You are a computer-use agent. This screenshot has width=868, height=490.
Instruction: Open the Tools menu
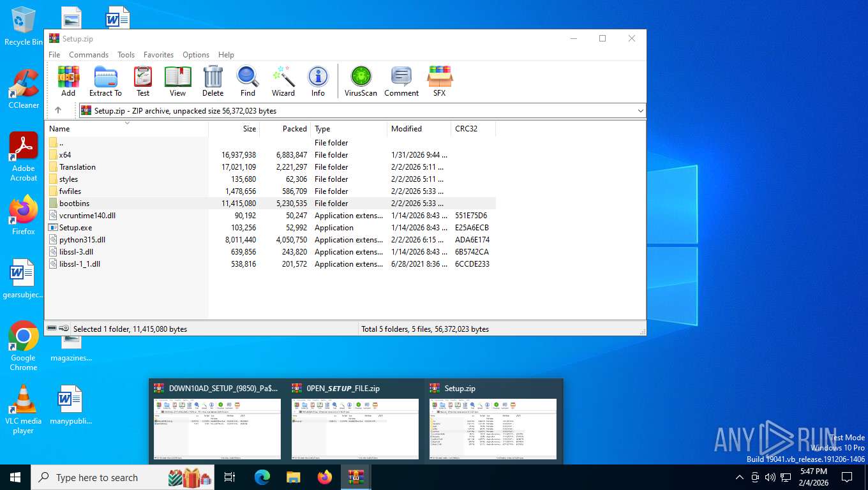[x=126, y=55]
